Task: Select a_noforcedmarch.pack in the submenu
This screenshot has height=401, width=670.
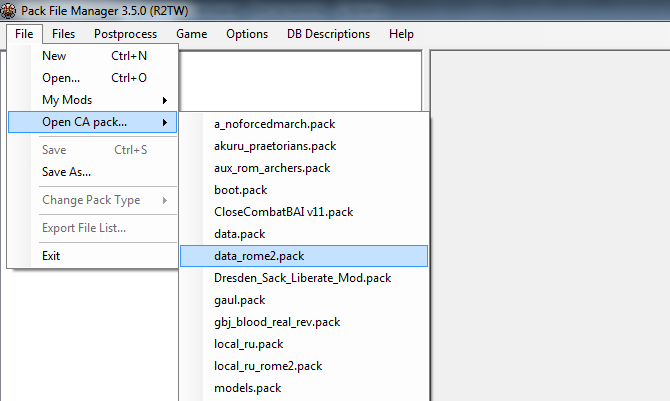Action: click(x=275, y=124)
